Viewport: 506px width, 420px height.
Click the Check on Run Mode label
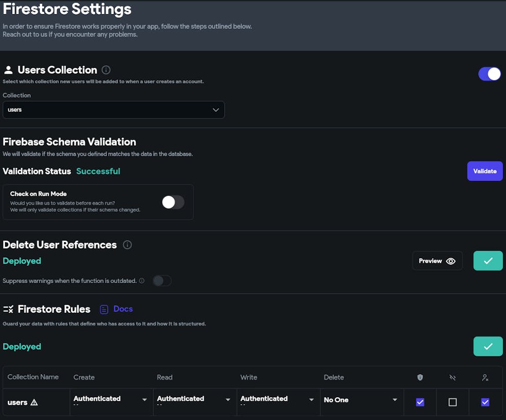click(38, 194)
